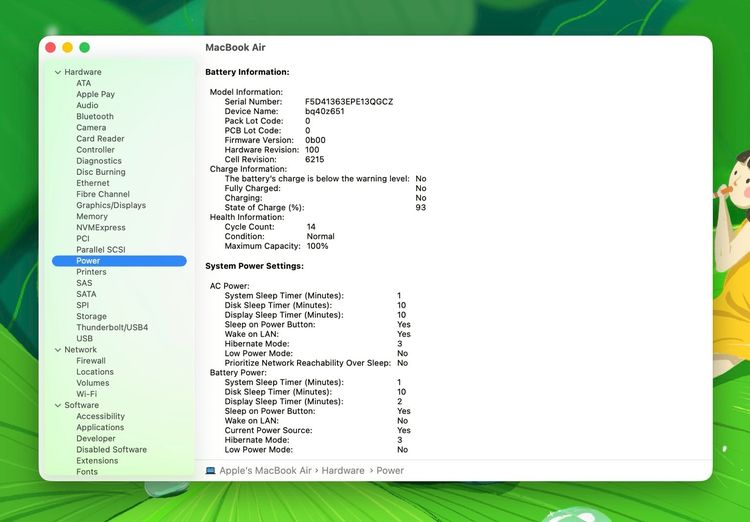This screenshot has height=522, width=750.
Task: Click the green full-screen window button
Action: coord(85,47)
